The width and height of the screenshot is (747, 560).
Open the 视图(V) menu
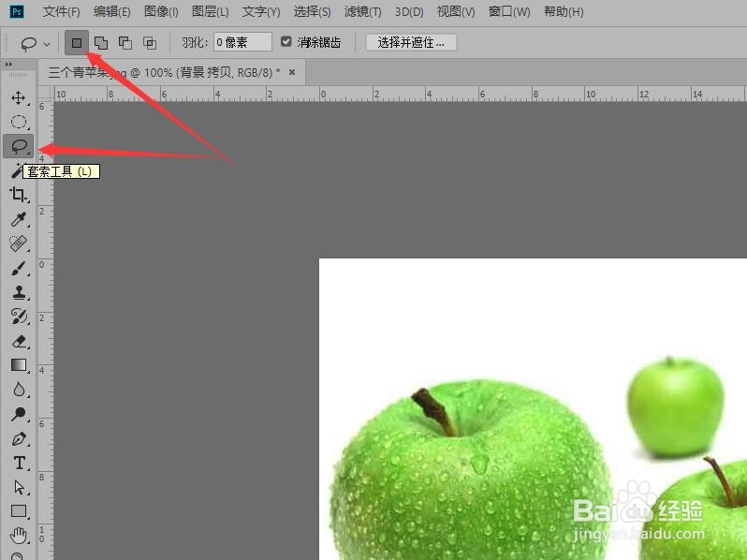tap(456, 11)
